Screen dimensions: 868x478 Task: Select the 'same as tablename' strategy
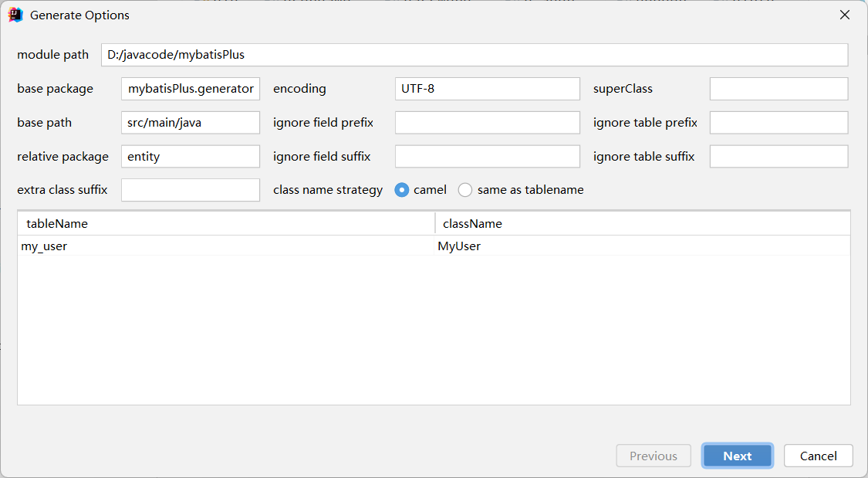tap(465, 190)
